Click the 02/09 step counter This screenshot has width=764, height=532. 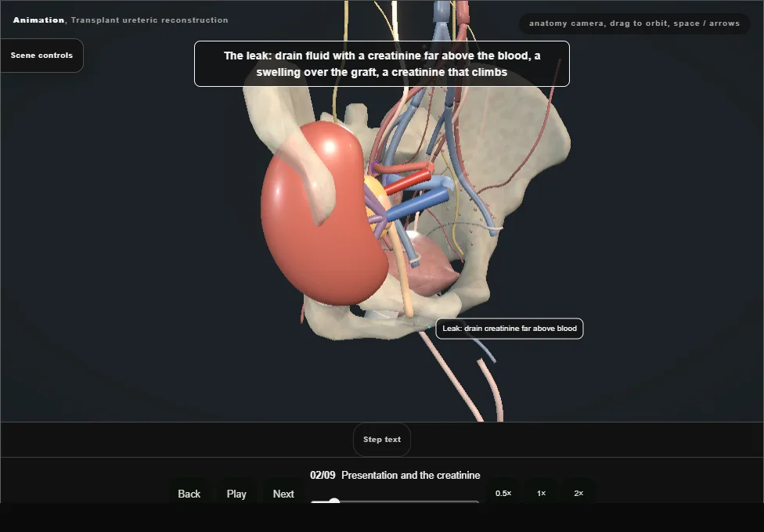pyautogui.click(x=323, y=475)
